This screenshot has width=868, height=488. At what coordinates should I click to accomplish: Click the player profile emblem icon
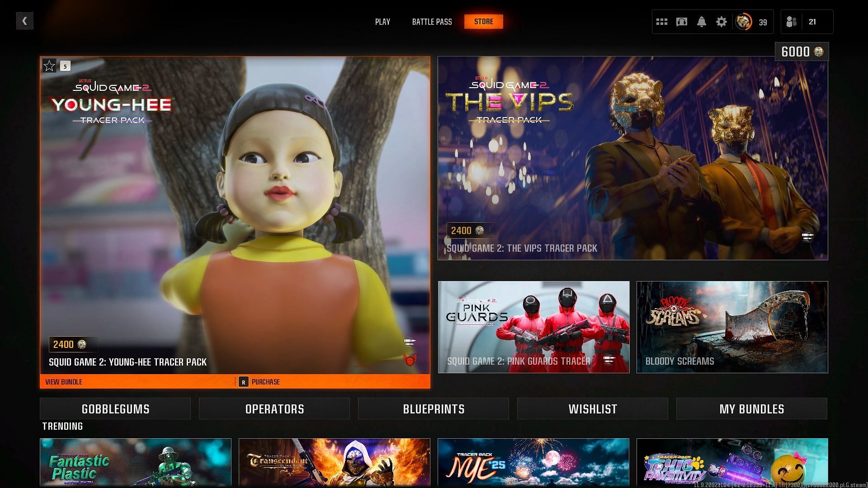[743, 22]
